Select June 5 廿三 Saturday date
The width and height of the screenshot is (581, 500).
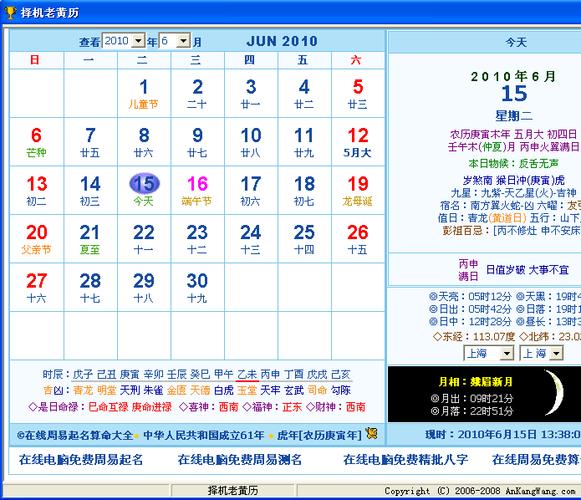[358, 93]
